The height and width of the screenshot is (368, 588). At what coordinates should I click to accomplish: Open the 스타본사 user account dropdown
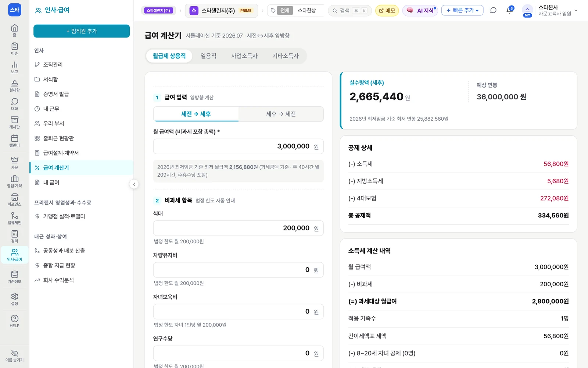point(550,10)
